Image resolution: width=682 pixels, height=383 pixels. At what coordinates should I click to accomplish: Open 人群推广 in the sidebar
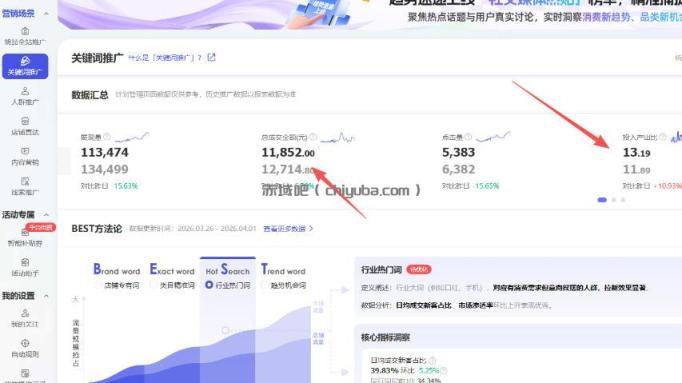coord(25,96)
